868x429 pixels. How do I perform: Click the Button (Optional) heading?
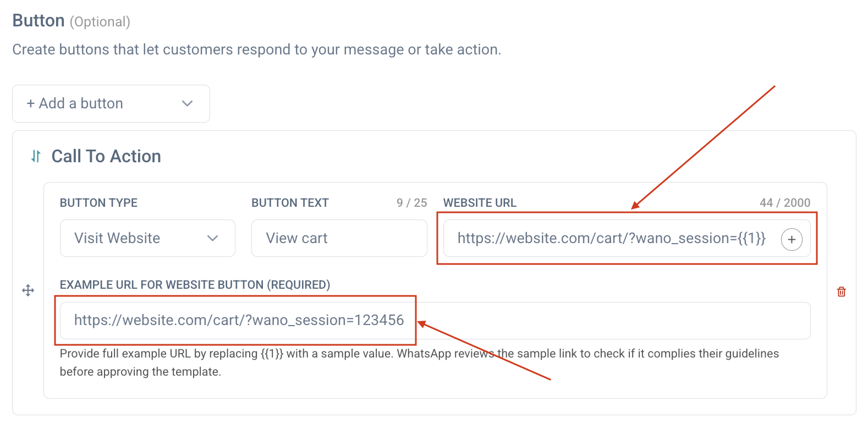coord(71,21)
